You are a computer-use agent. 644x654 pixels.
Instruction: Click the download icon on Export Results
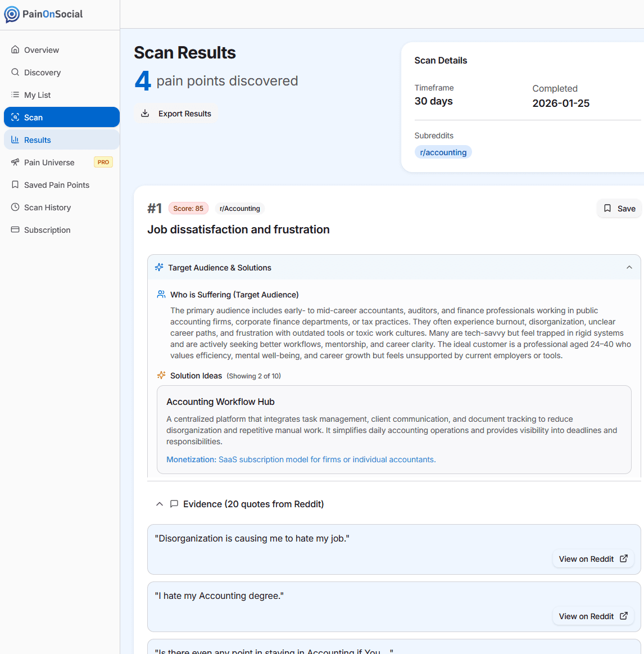pos(145,113)
